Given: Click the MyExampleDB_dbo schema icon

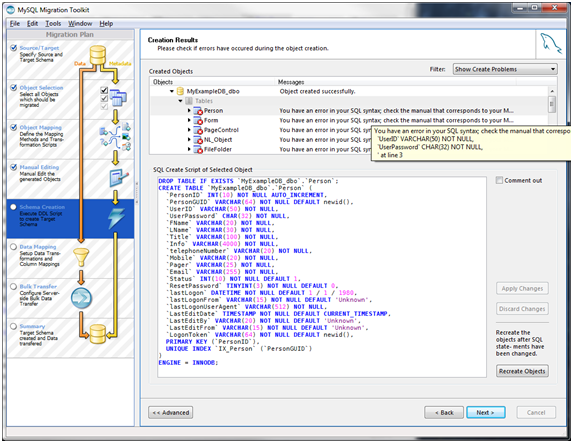Looking at the screenshot, I should (180, 91).
